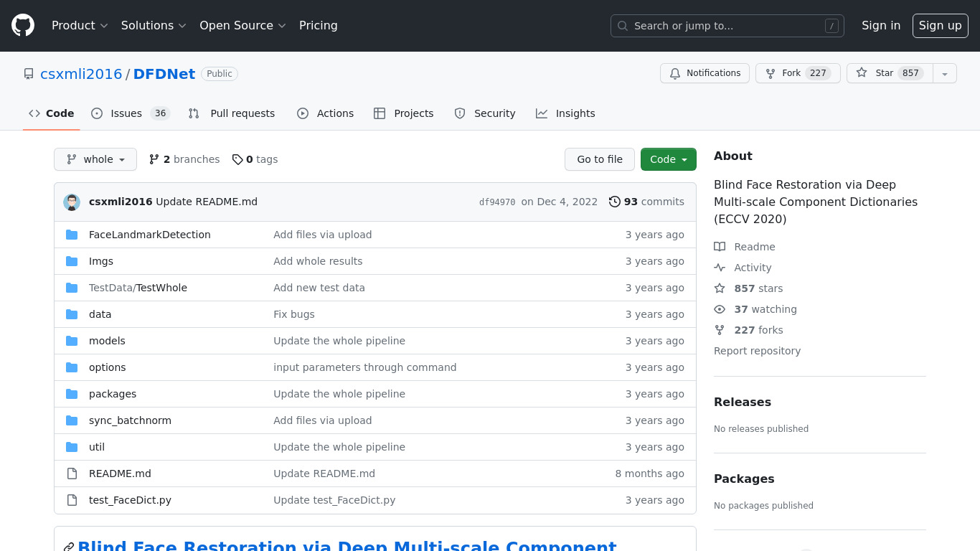The image size is (980, 551).
Task: Switch to the Code tab
Action: click(x=52, y=113)
